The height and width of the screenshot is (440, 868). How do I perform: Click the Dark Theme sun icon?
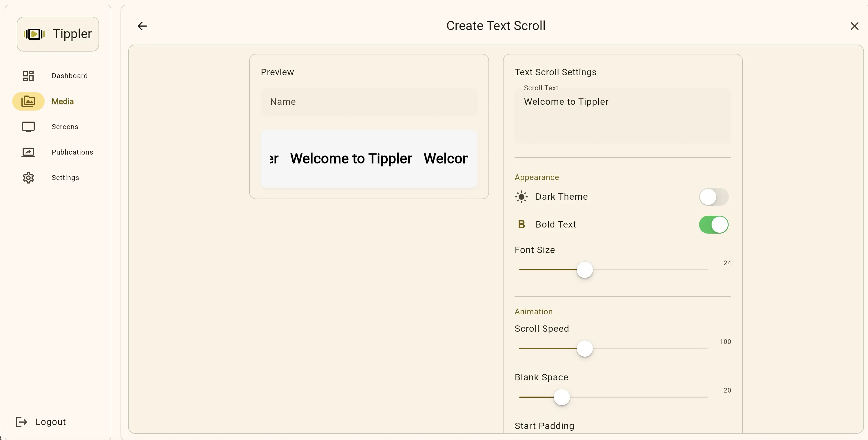coord(521,197)
